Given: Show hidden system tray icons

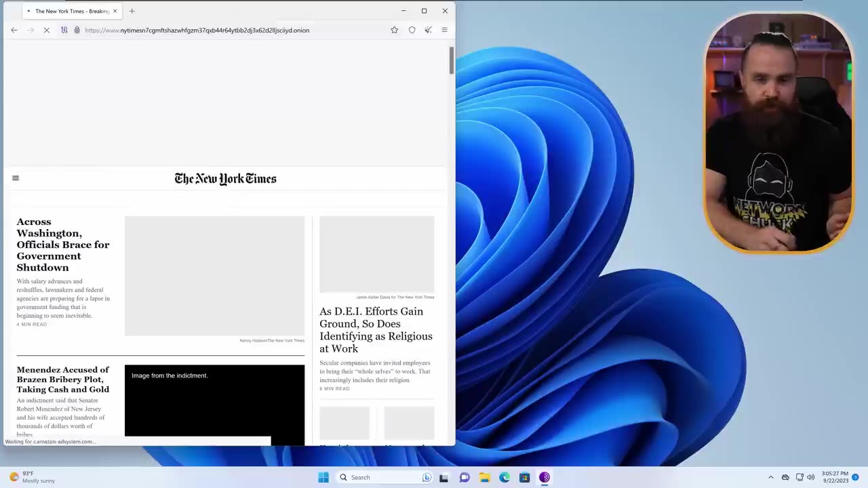Looking at the screenshot, I should point(770,477).
